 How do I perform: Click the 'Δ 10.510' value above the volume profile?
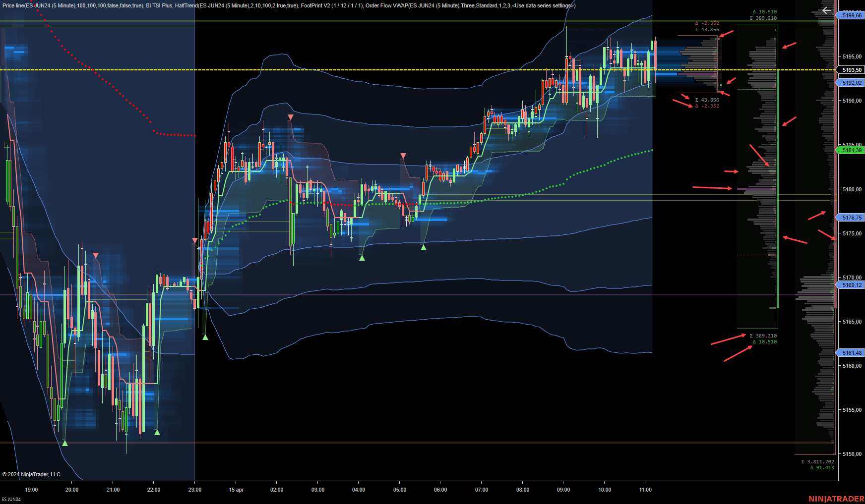[764, 11]
